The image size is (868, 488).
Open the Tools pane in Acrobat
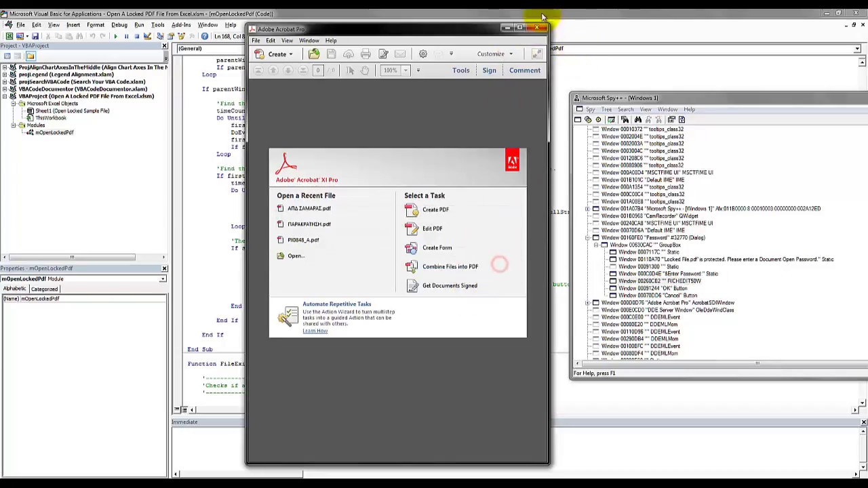point(460,70)
